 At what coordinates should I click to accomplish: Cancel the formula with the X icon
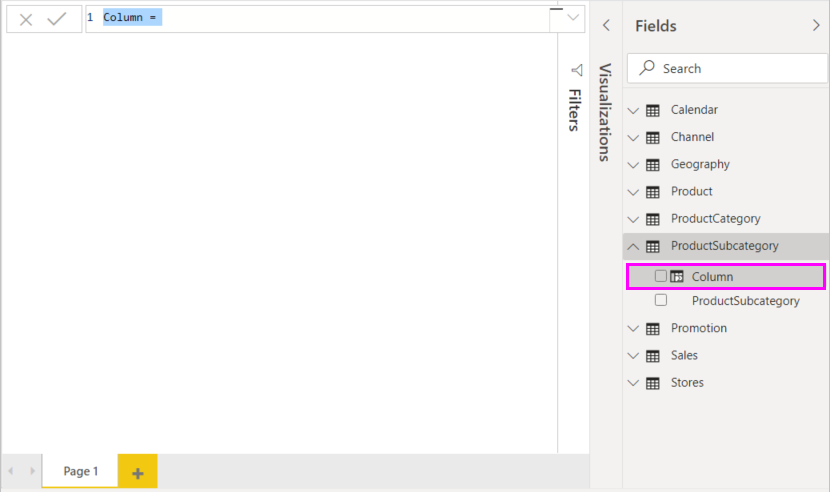pyautogui.click(x=26, y=20)
